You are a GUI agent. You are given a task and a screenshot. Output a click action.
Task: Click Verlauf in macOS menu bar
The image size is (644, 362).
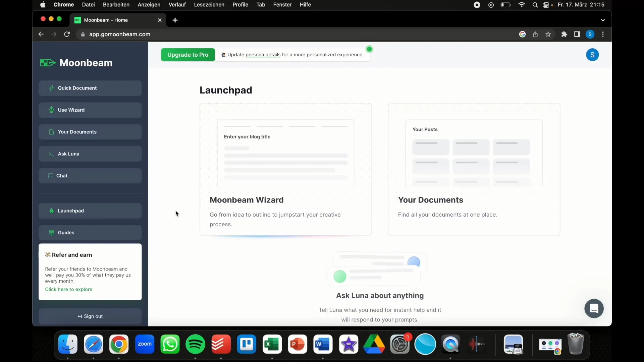pyautogui.click(x=177, y=4)
